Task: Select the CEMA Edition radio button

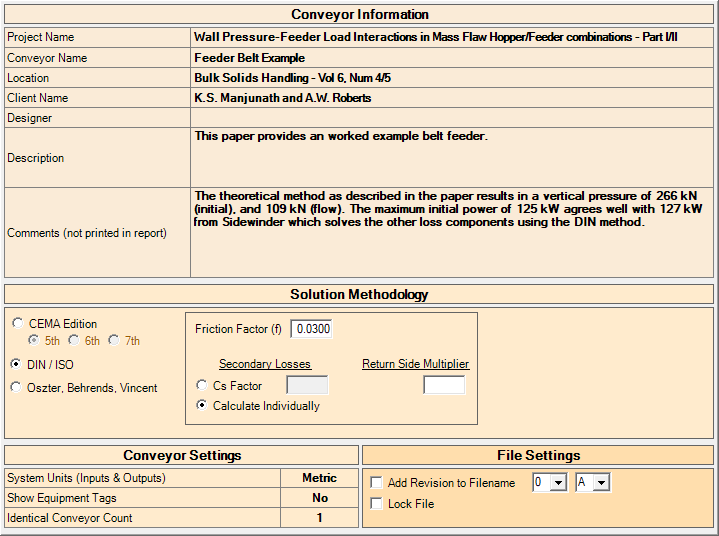Action: pyautogui.click(x=18, y=324)
